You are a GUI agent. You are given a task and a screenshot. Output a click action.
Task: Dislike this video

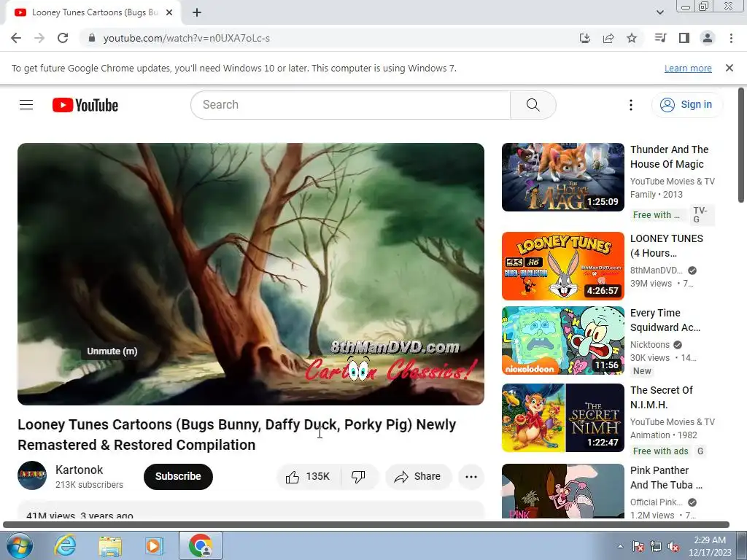tap(358, 476)
